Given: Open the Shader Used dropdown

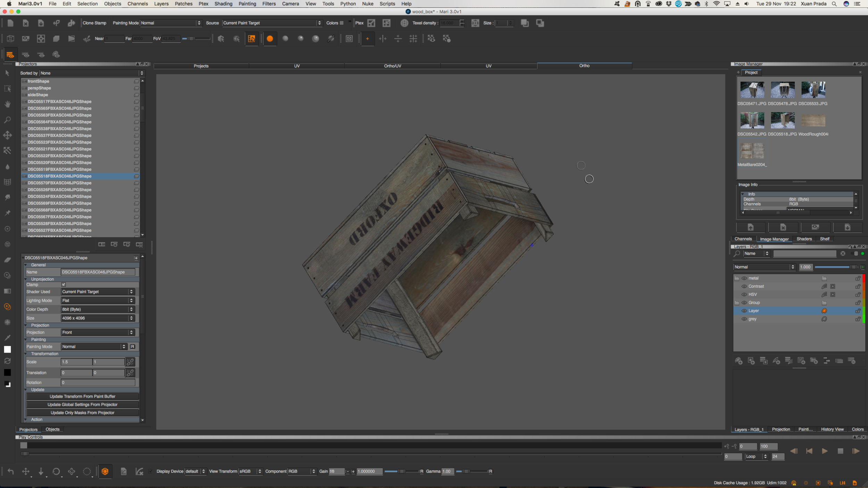Looking at the screenshot, I should [98, 292].
